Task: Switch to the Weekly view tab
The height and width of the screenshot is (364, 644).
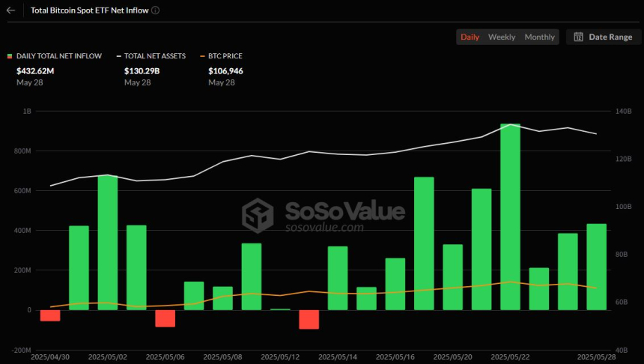Action: (502, 37)
